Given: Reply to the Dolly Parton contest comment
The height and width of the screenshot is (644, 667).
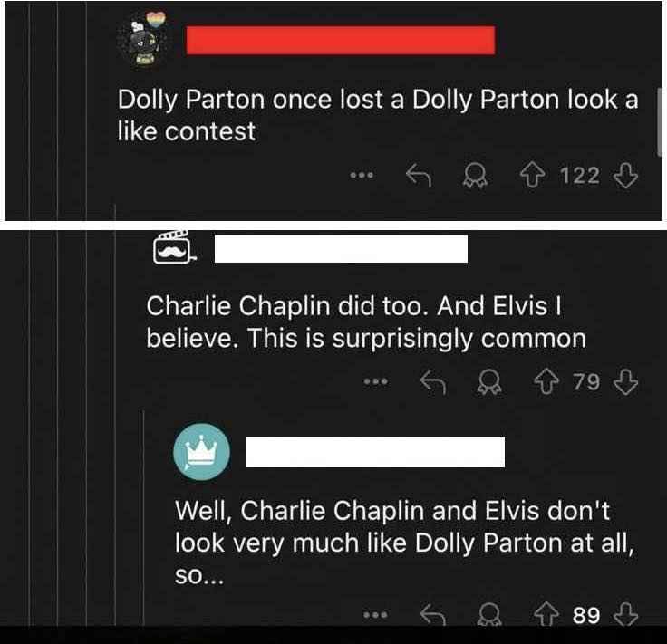Looking at the screenshot, I should tap(419, 176).
